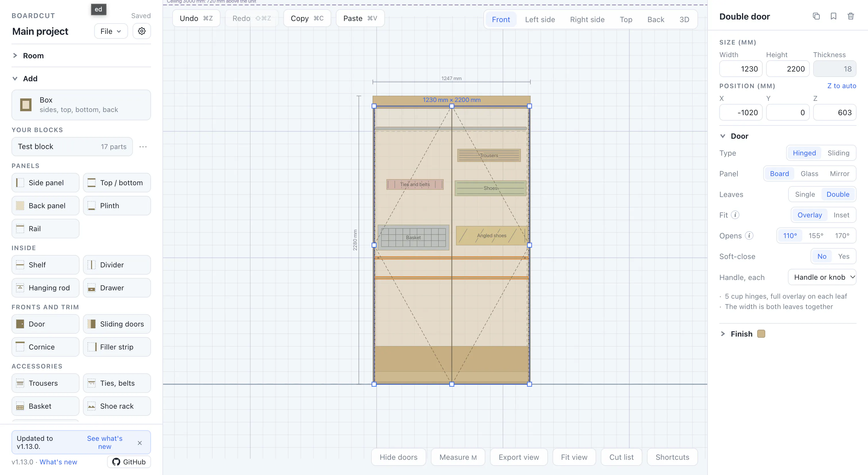Add a Divider inside

(x=117, y=265)
